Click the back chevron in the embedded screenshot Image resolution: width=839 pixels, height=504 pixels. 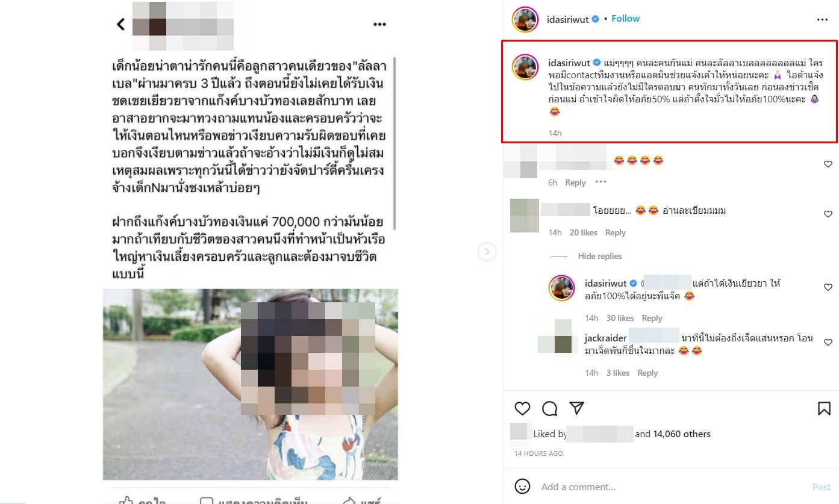click(120, 24)
